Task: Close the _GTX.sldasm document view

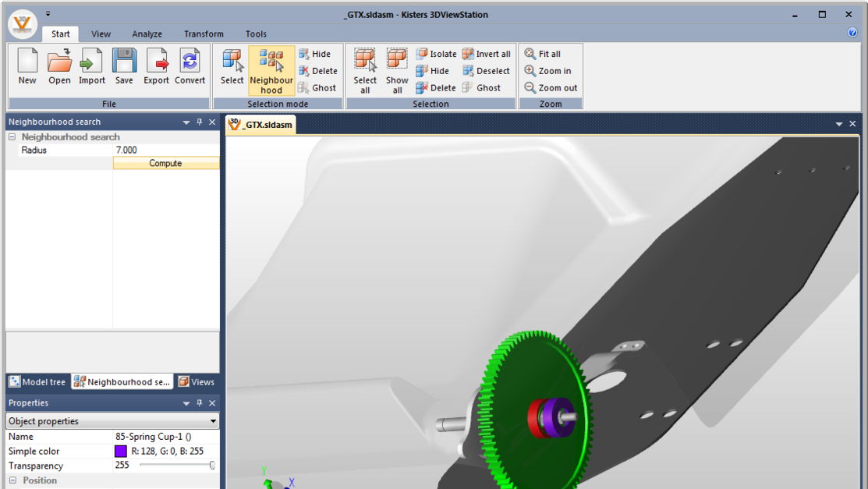Action: click(x=852, y=123)
